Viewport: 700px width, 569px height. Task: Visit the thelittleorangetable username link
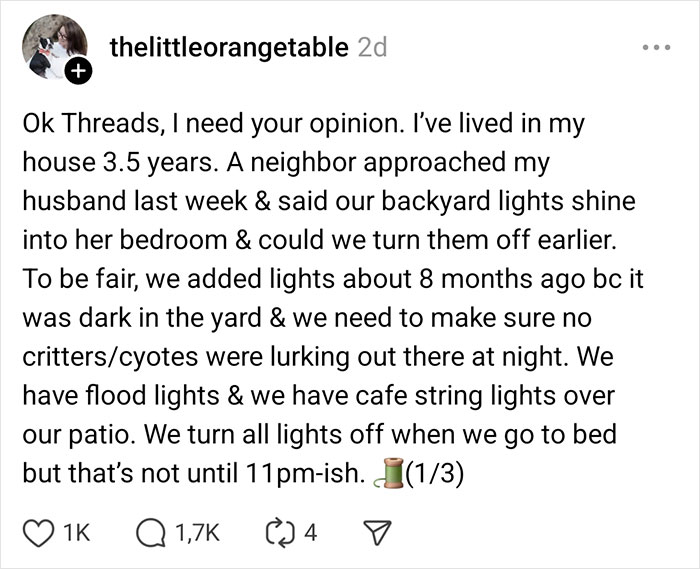point(229,46)
